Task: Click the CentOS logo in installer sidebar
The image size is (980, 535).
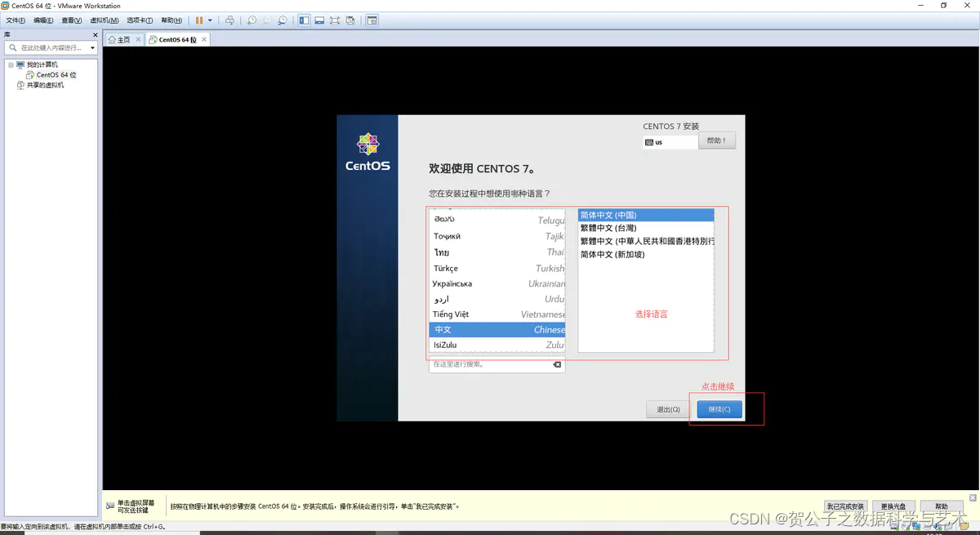Action: [x=367, y=152]
